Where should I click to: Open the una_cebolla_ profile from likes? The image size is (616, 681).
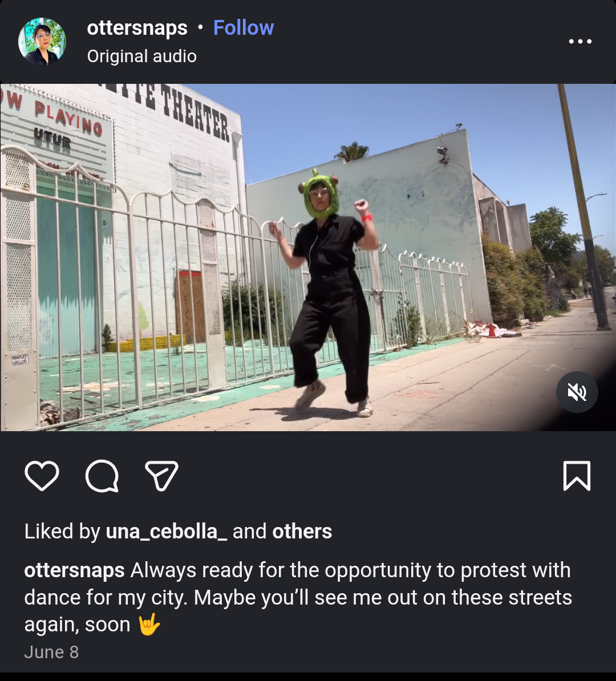(167, 531)
